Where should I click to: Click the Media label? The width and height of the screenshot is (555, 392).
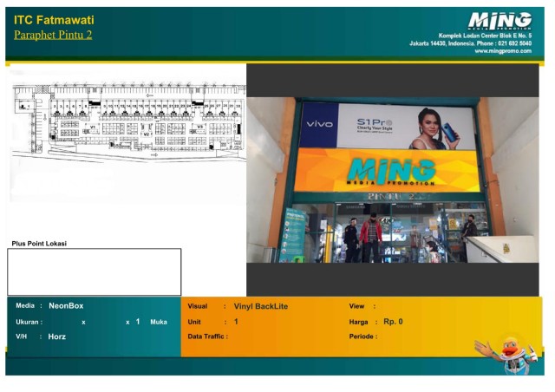[x=25, y=305]
